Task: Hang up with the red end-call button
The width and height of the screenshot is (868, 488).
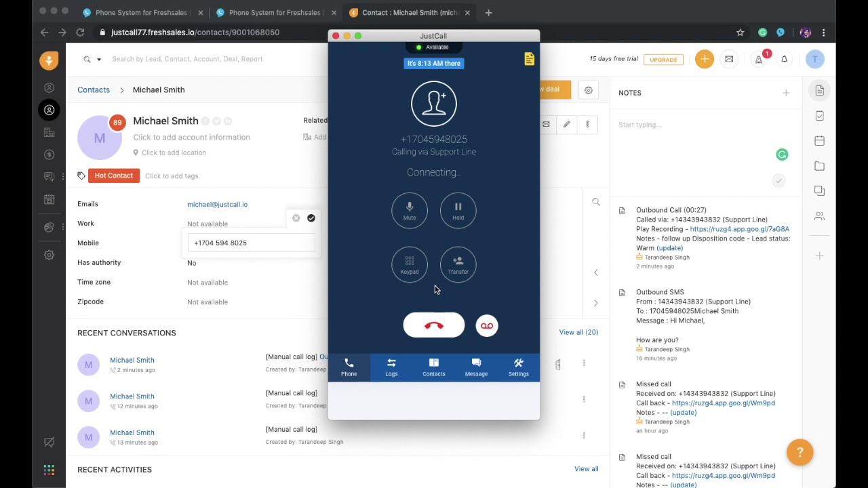Action: [434, 325]
